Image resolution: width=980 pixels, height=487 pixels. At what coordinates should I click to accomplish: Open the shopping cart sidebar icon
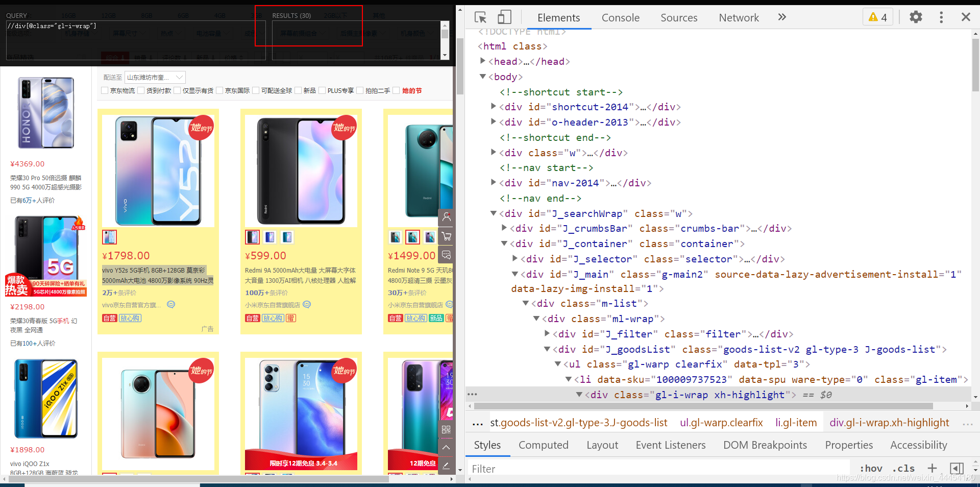[447, 236]
